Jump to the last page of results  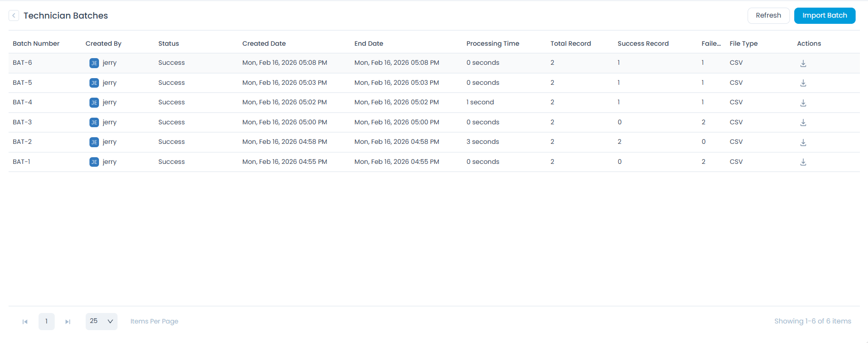(68, 322)
